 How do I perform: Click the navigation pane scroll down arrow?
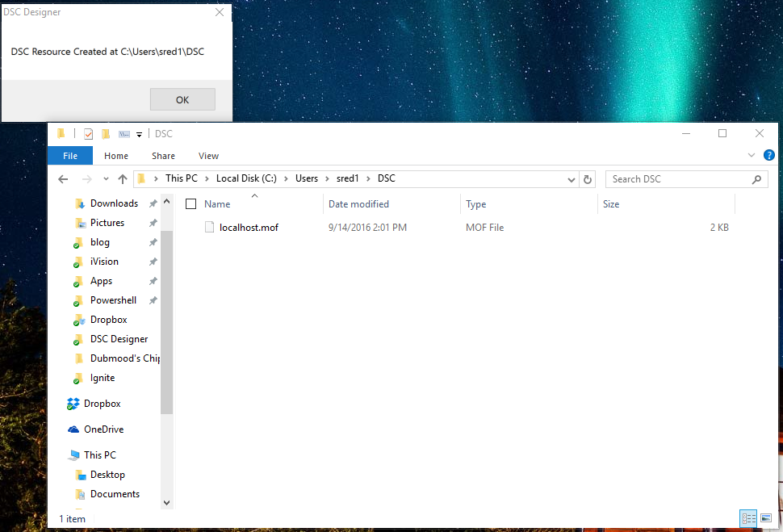[167, 503]
